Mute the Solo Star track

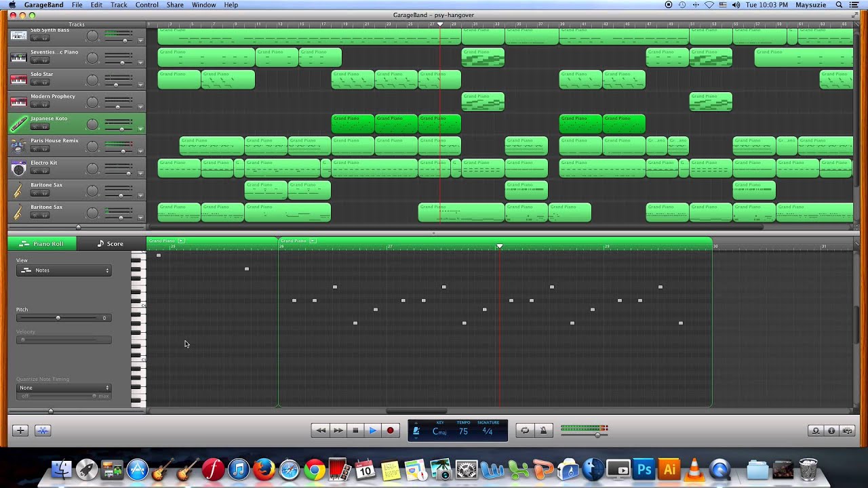tap(37, 83)
